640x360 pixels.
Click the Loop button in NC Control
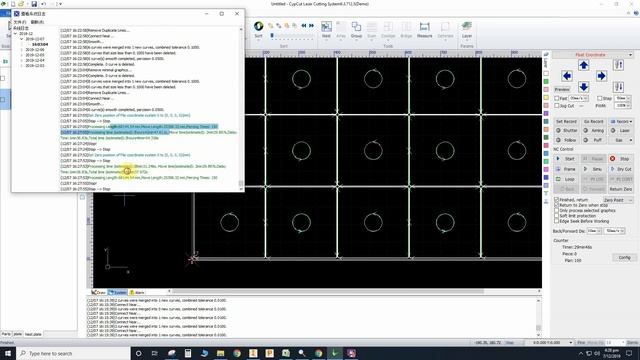[x=566, y=179]
